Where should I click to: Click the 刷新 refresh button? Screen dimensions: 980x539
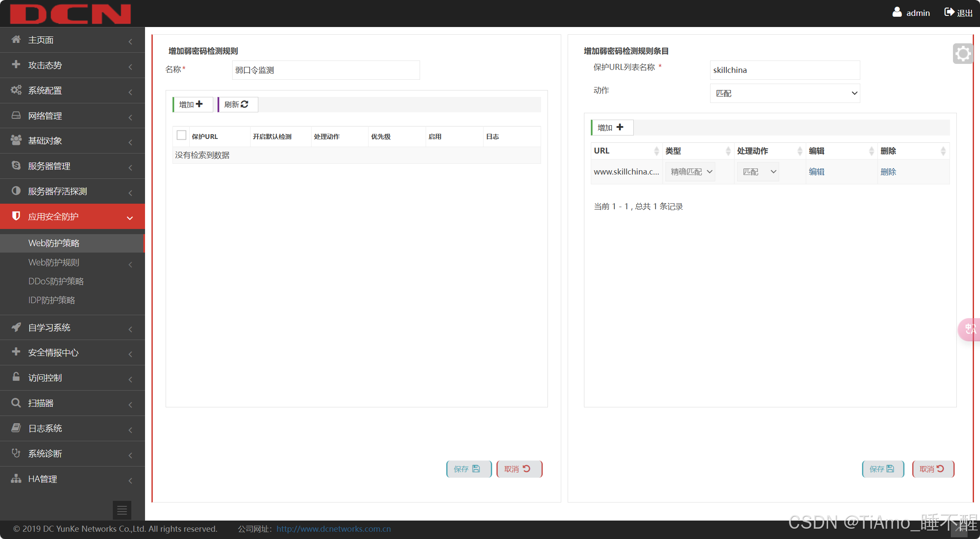click(x=238, y=105)
